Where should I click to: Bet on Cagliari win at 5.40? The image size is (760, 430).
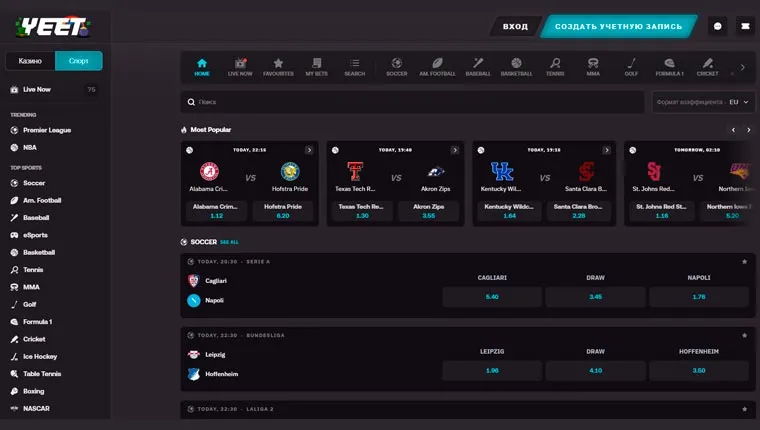tap(492, 297)
